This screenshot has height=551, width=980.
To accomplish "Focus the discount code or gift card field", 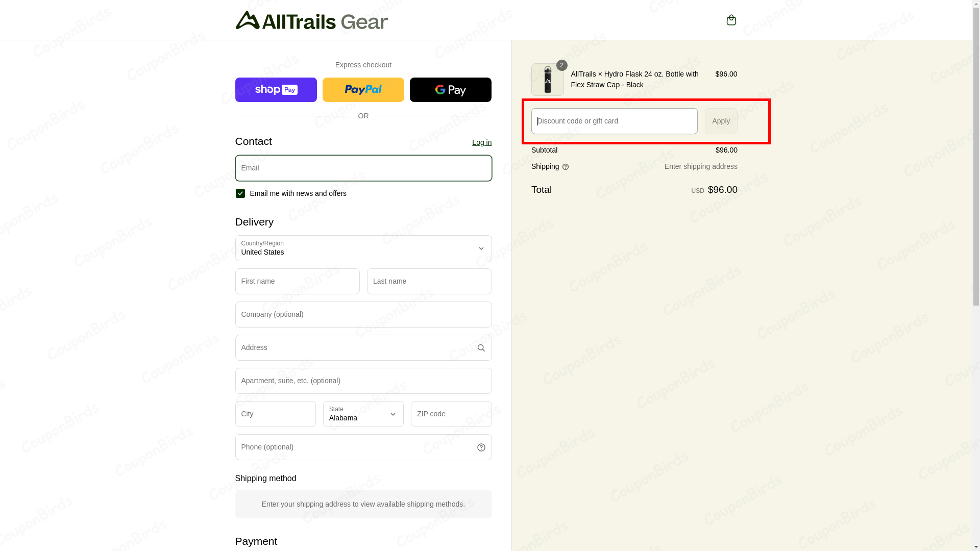I will pos(614,121).
